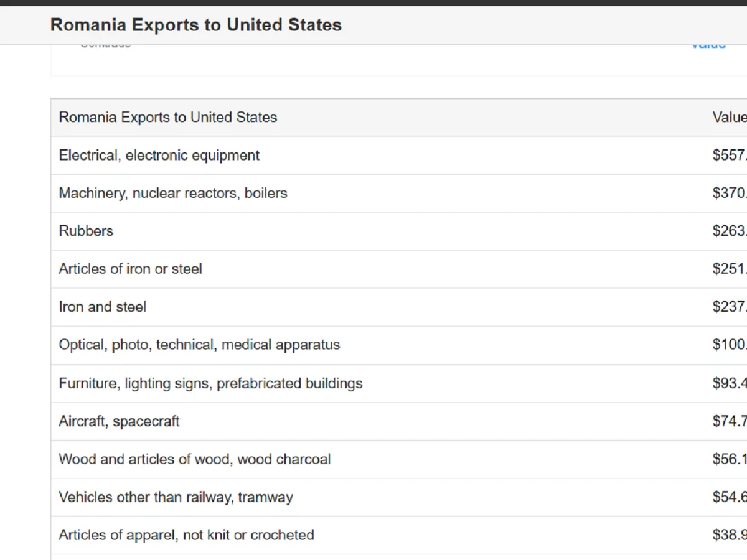Viewport: 747px width, 560px height.
Task: Click the $100 value for Optical apparatus
Action: [729, 345]
